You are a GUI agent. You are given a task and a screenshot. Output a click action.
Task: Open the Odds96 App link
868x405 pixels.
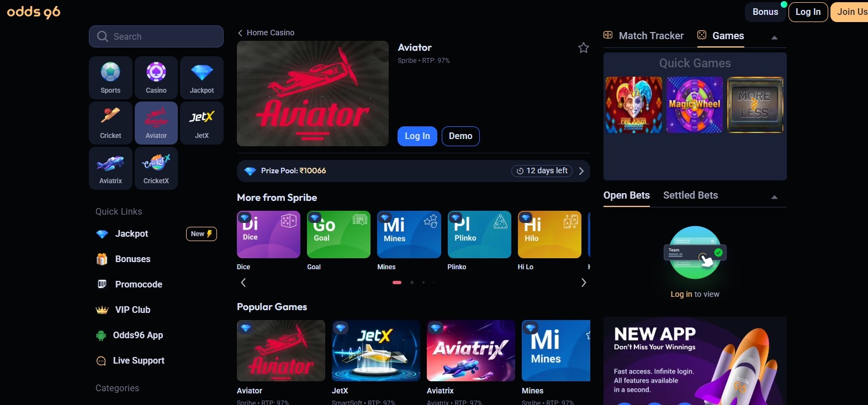[x=138, y=335]
